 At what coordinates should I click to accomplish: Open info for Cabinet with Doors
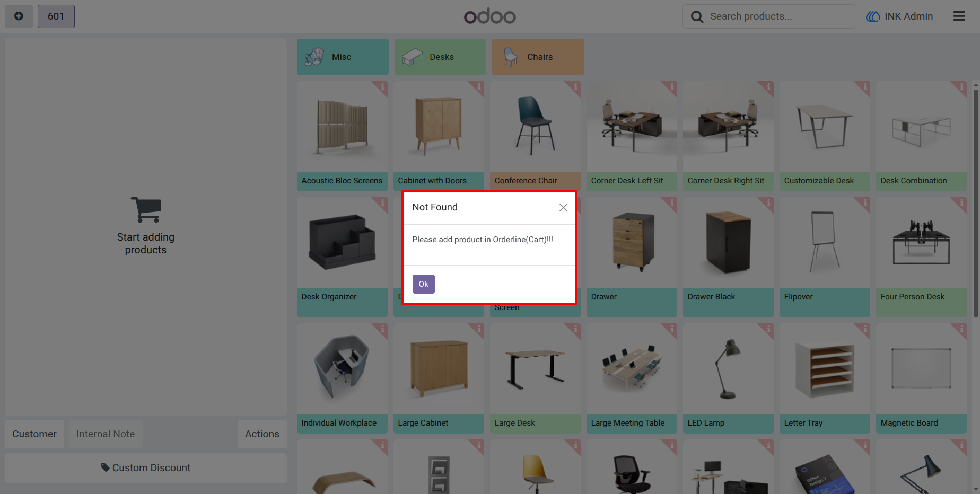point(478,87)
